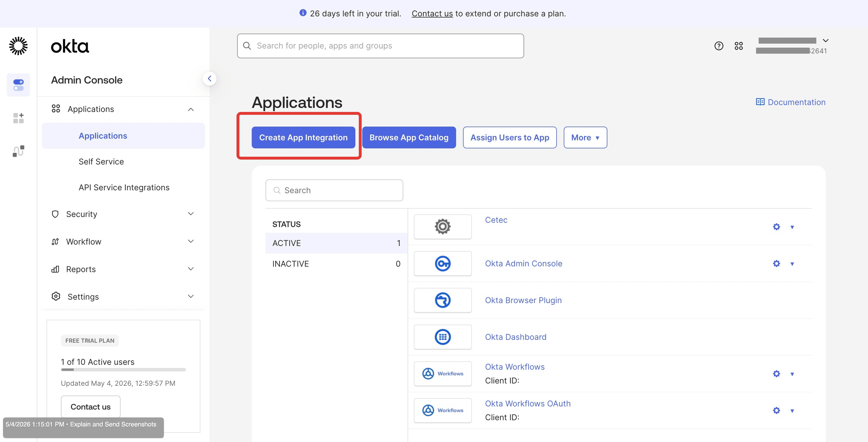Open Self Service in sidebar
The width and height of the screenshot is (868, 442).
click(x=101, y=162)
